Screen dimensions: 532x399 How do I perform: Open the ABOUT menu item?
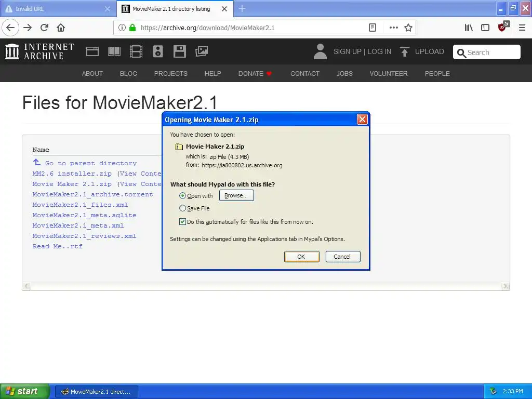92,74
